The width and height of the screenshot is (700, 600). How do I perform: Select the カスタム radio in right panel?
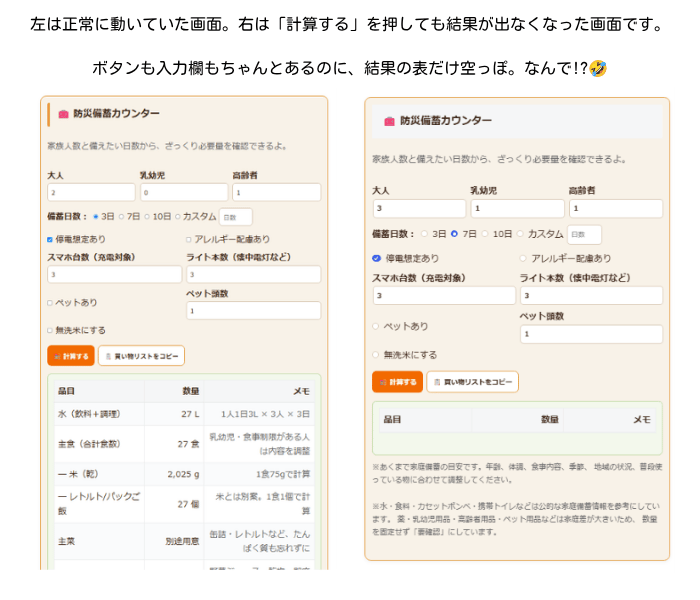[520, 233]
